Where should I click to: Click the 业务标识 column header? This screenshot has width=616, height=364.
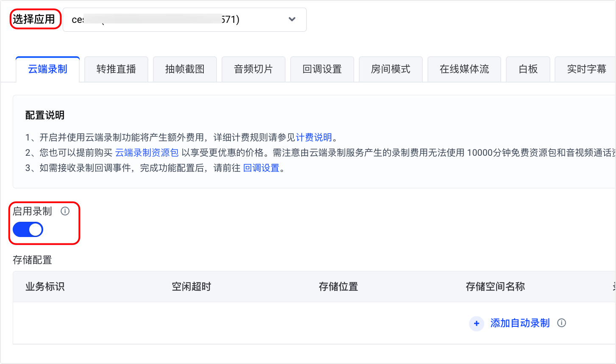click(45, 287)
